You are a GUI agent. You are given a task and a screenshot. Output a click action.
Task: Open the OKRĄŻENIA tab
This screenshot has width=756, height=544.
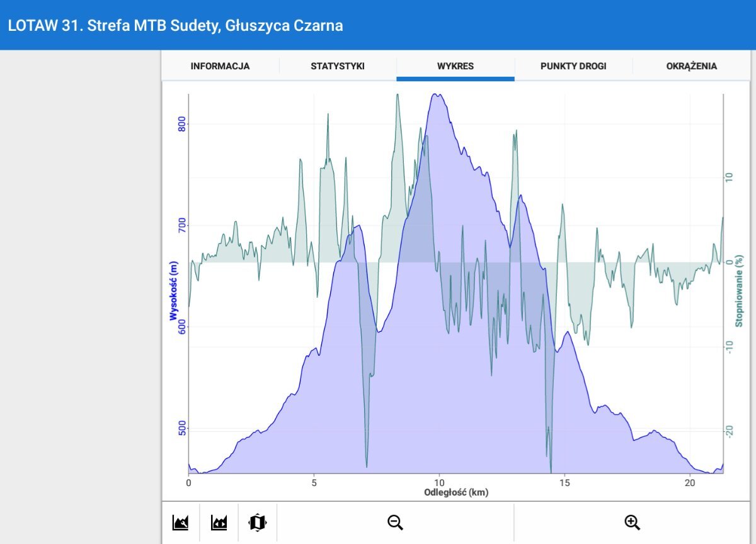point(691,66)
